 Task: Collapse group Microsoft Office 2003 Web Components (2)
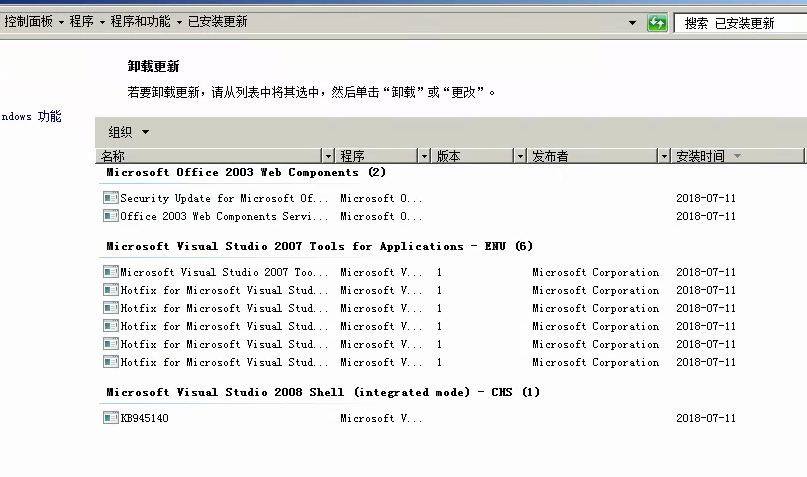pyautogui.click(x=246, y=172)
